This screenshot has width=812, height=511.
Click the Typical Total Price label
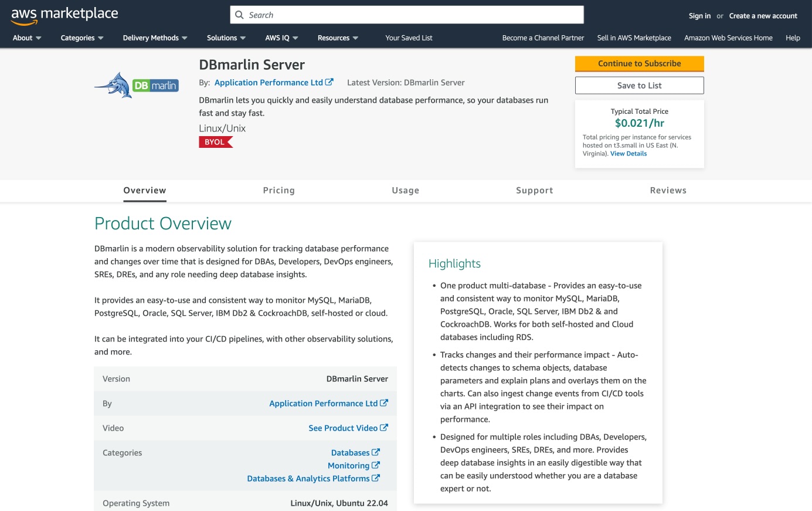click(640, 111)
